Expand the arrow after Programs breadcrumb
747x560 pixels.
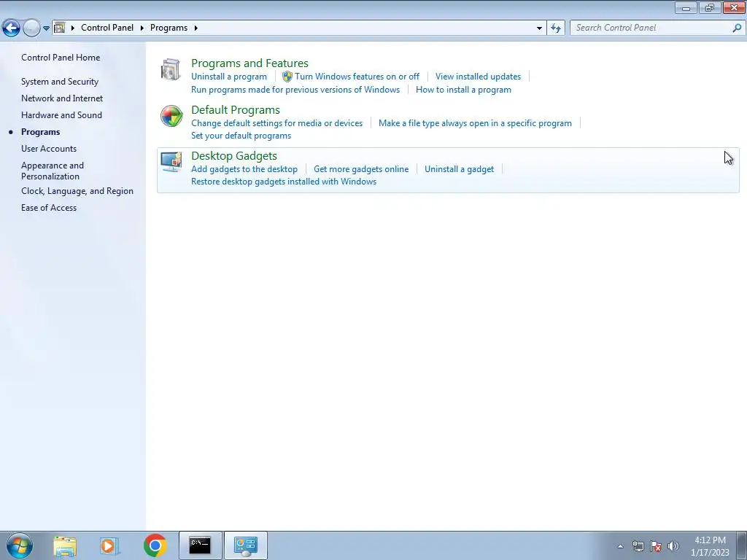pyautogui.click(x=196, y=28)
